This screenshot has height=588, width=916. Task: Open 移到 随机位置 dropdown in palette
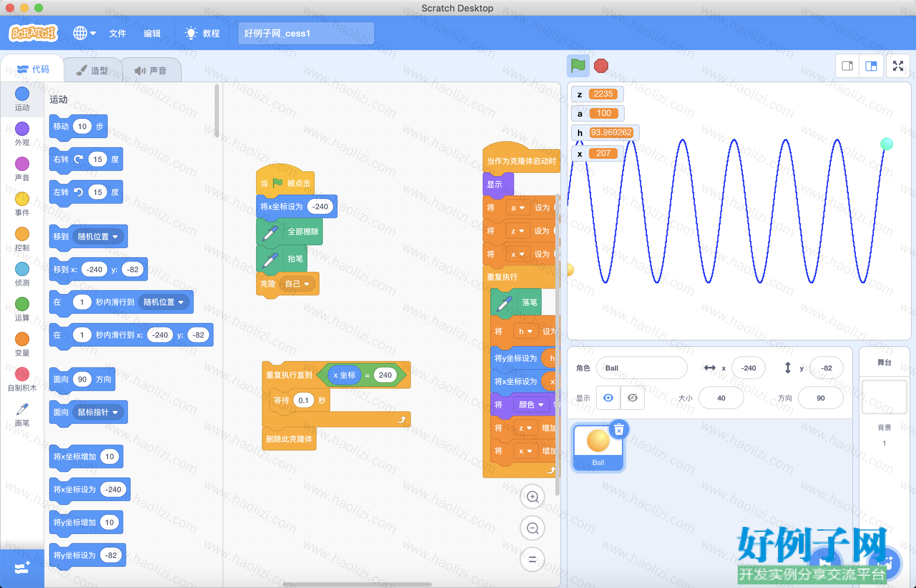98,236
